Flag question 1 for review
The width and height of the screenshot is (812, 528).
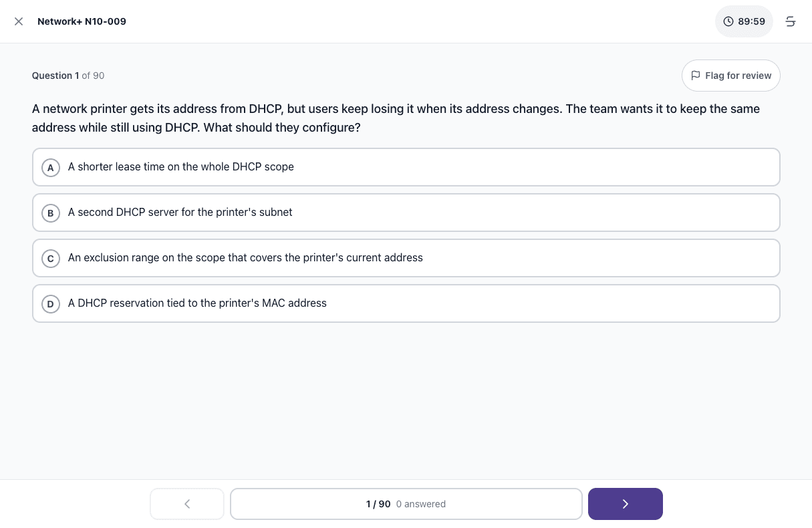coord(730,76)
